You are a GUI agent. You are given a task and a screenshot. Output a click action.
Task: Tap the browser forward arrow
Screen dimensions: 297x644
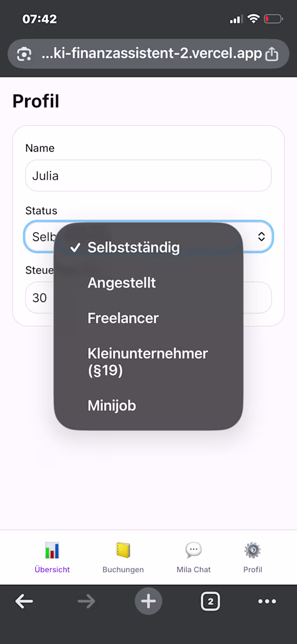[86, 602]
